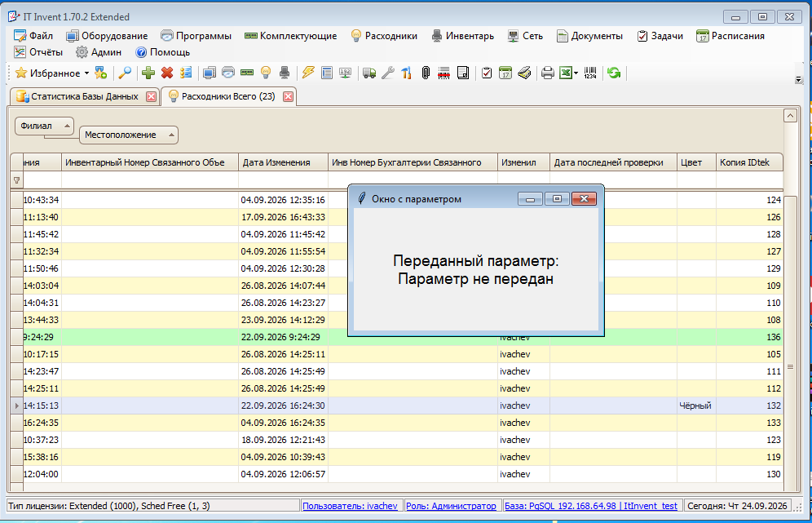The image size is (812, 523).
Task: Click the lightning bolt toolbar icon
Action: 308,73
